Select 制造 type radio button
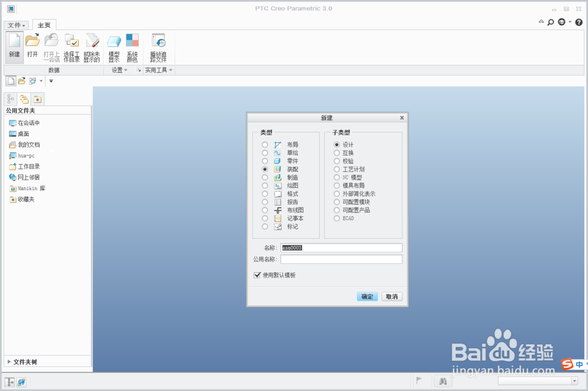588x391 pixels. click(265, 178)
